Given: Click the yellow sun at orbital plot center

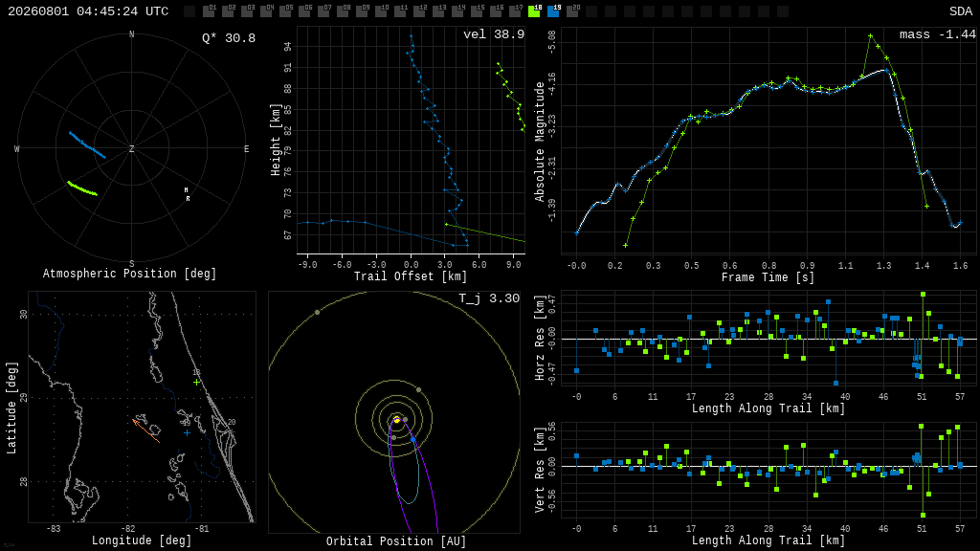Looking at the screenshot, I should (396, 419).
